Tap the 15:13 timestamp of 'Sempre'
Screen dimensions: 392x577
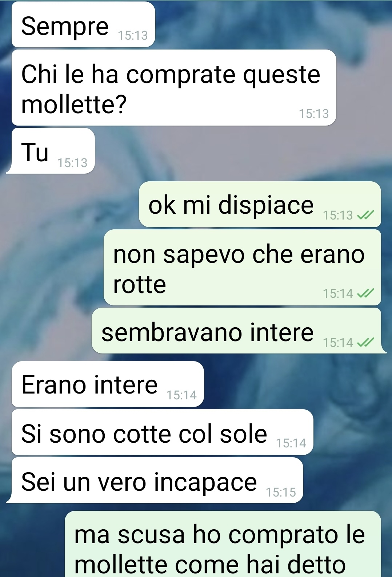point(133,35)
